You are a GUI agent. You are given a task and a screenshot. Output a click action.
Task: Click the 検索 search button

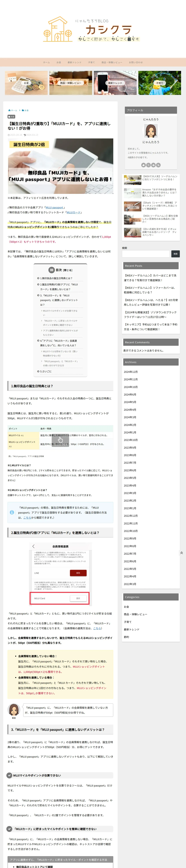(x=176, y=254)
